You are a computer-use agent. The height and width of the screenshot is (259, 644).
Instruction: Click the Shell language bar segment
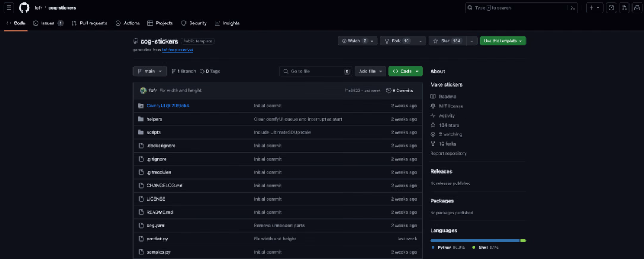coord(524,240)
